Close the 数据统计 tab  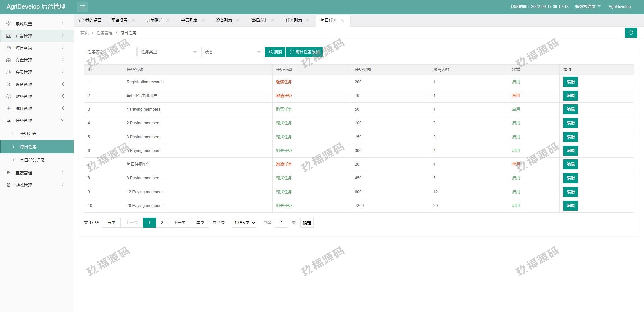tap(273, 20)
